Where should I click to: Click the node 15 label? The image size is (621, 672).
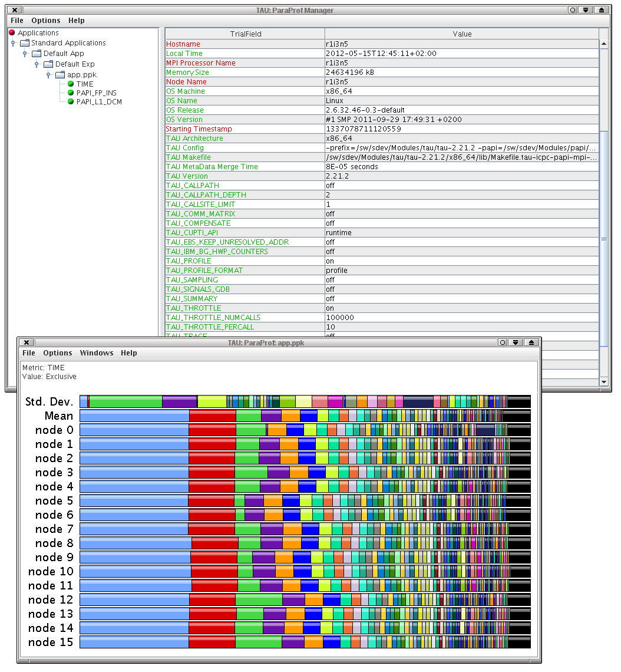click(51, 642)
